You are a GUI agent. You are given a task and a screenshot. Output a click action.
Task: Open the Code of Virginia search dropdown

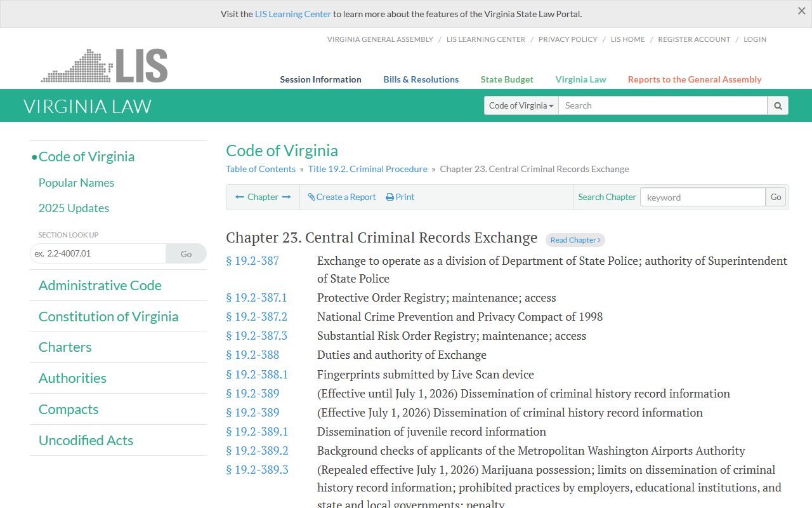click(x=521, y=105)
